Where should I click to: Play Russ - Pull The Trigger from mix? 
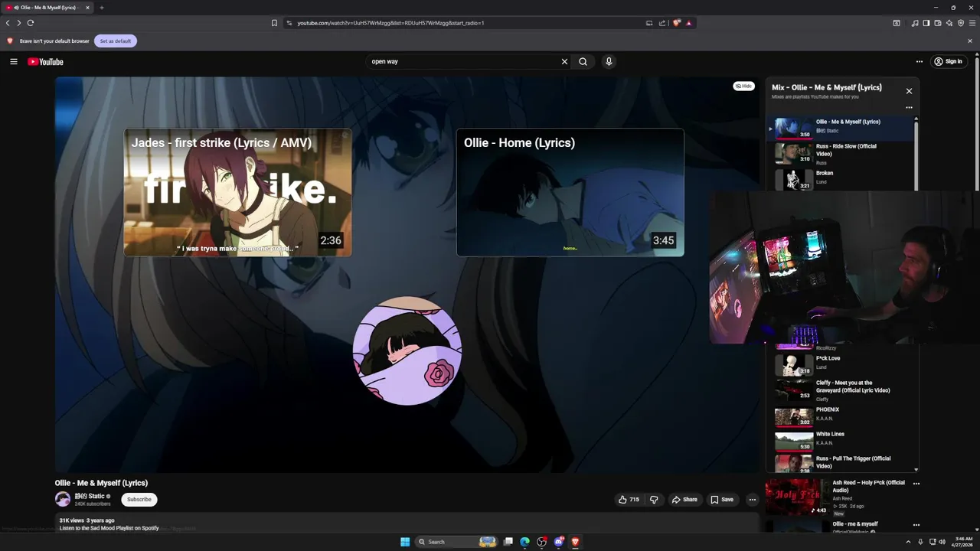(841, 463)
